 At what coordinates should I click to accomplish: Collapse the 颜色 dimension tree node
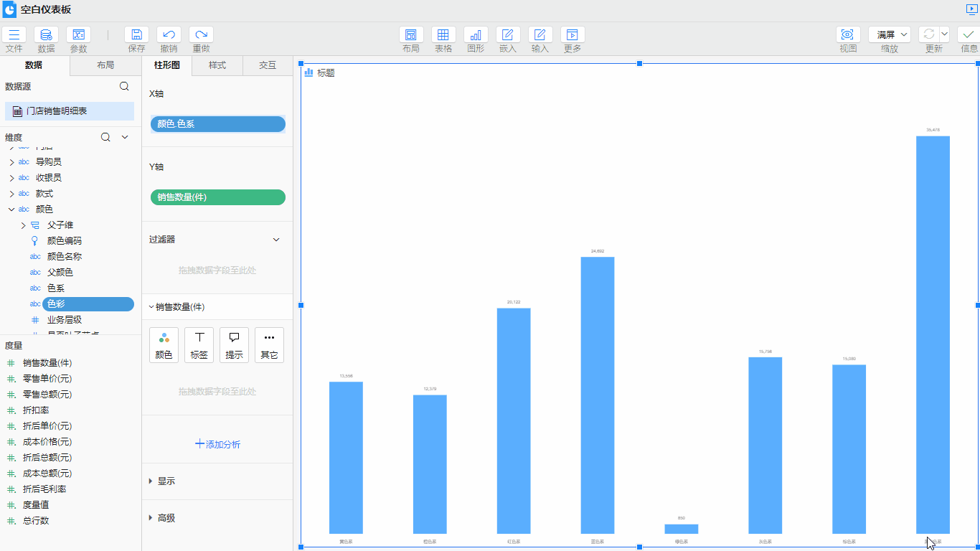click(x=11, y=209)
